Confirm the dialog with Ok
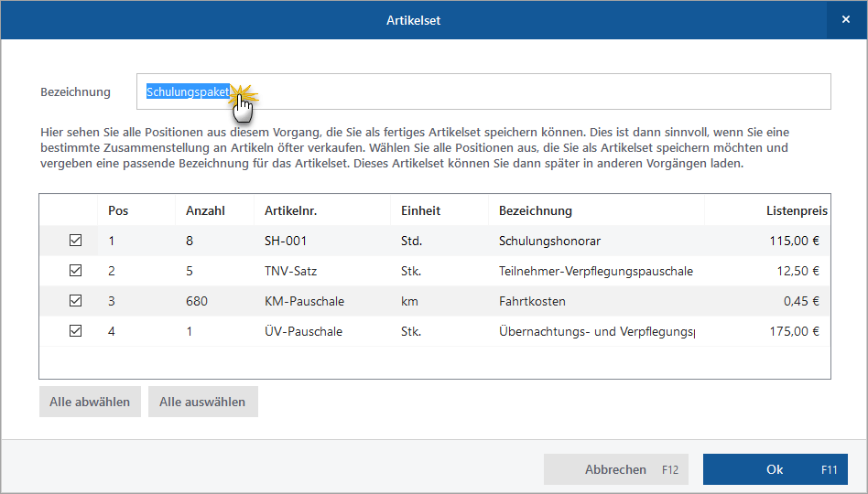Viewport: 868px width, 494px height. tap(775, 469)
